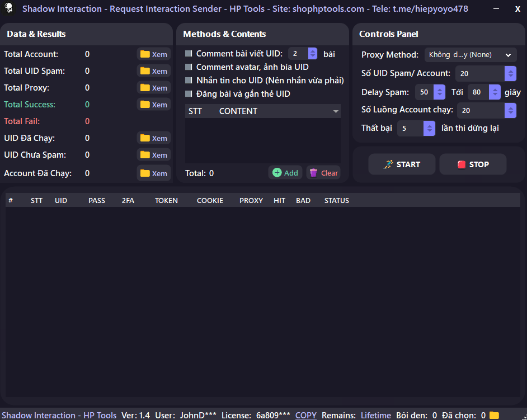Adjust Số UID Spam/ Account stepper arrows
527x420 pixels.
click(x=511, y=74)
